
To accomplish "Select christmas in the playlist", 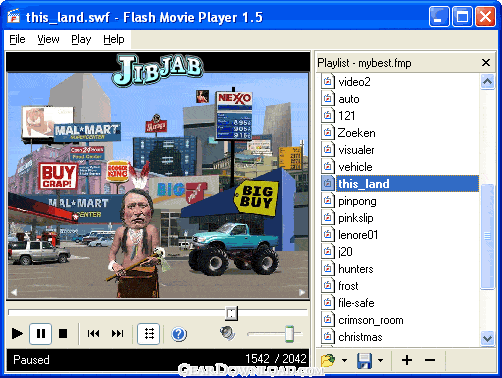I will pyautogui.click(x=399, y=337).
